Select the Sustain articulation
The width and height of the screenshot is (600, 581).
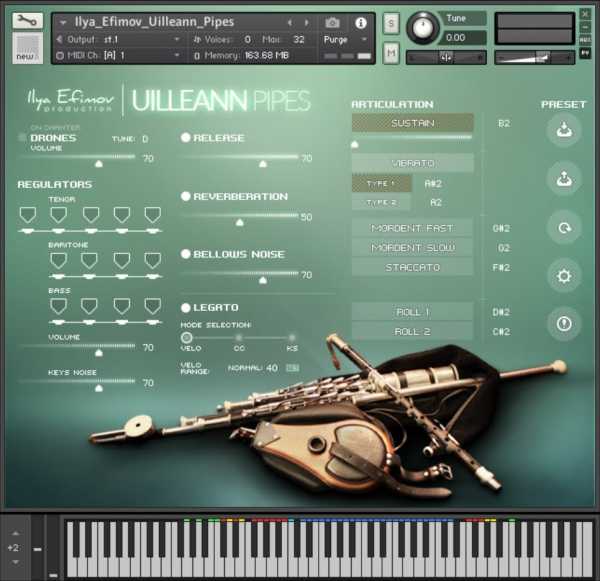[412, 123]
